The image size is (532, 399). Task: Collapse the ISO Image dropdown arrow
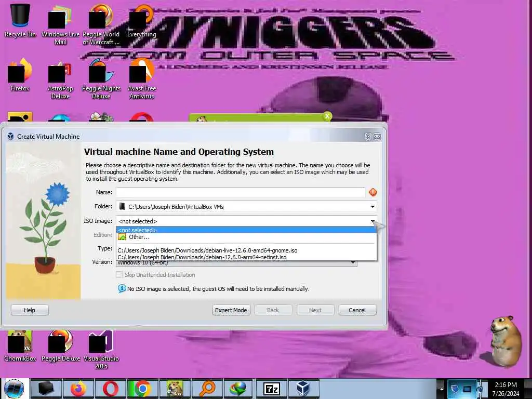click(x=373, y=221)
